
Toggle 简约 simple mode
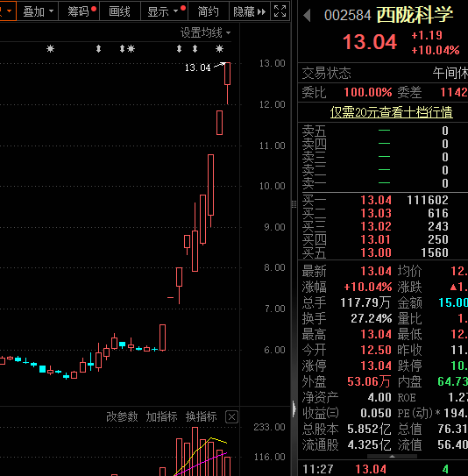tap(209, 11)
